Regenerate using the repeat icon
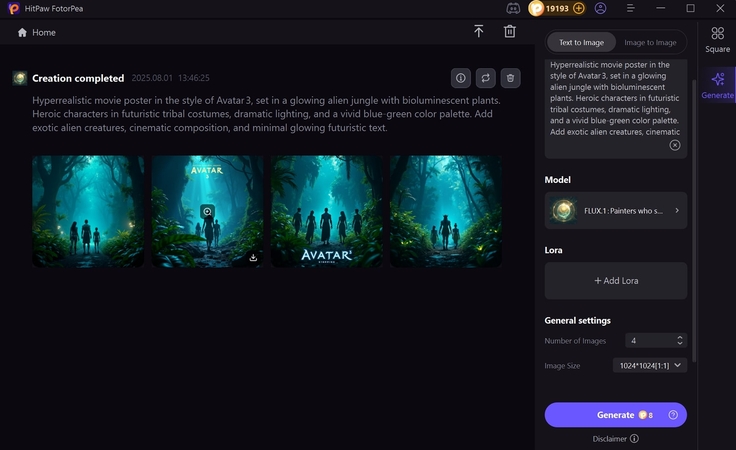Screen dimensions: 736x450 pyautogui.click(x=486, y=78)
